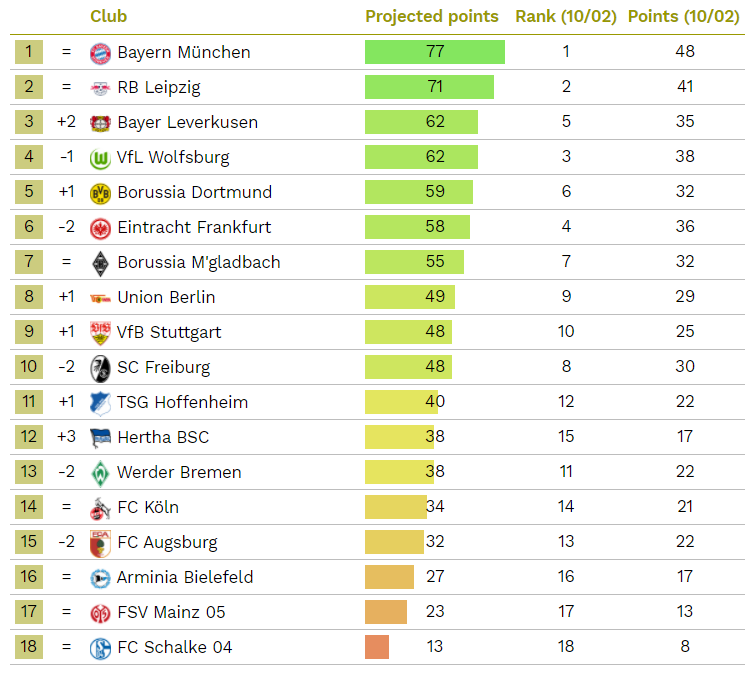Click the SC Freiburg club crest
The image size is (745, 673).
100,367
